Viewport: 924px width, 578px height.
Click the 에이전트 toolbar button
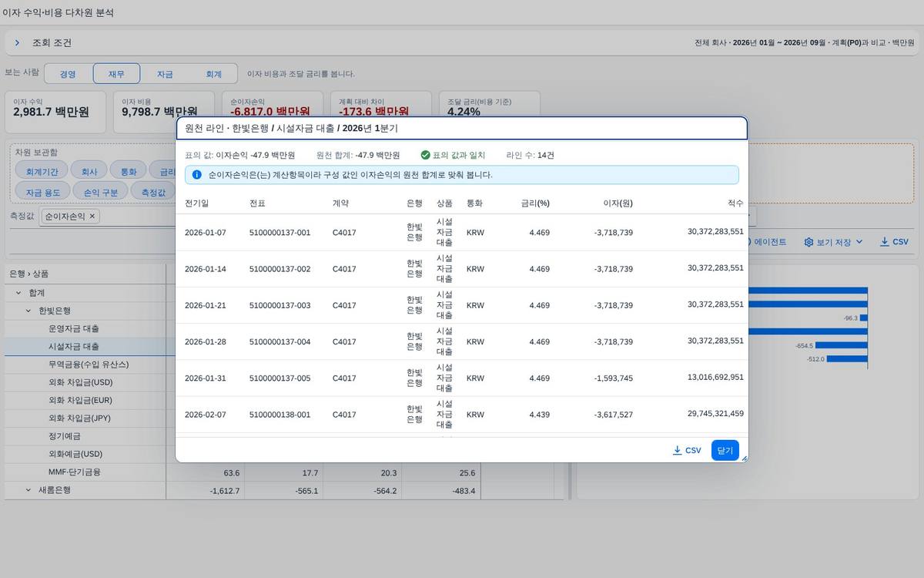767,242
